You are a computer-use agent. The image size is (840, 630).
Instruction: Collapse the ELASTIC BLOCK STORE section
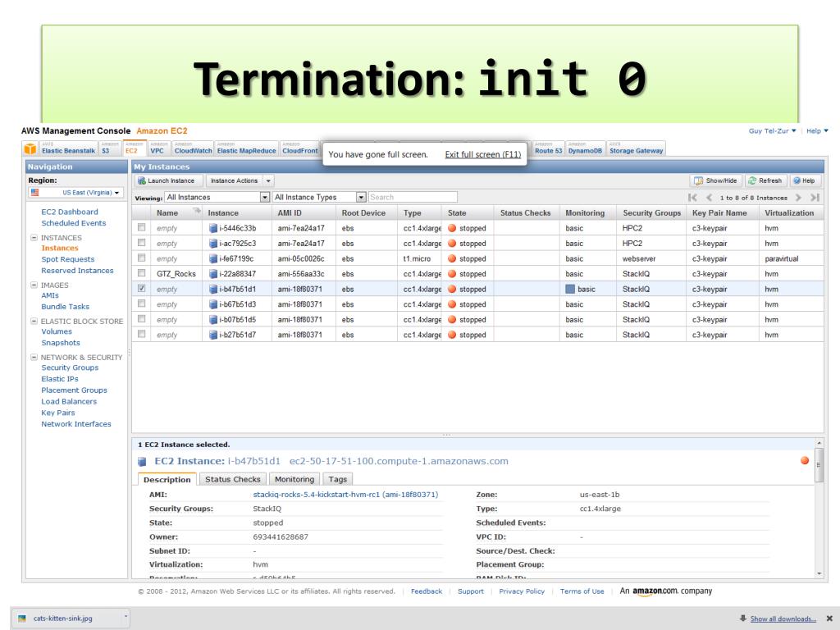[34, 321]
